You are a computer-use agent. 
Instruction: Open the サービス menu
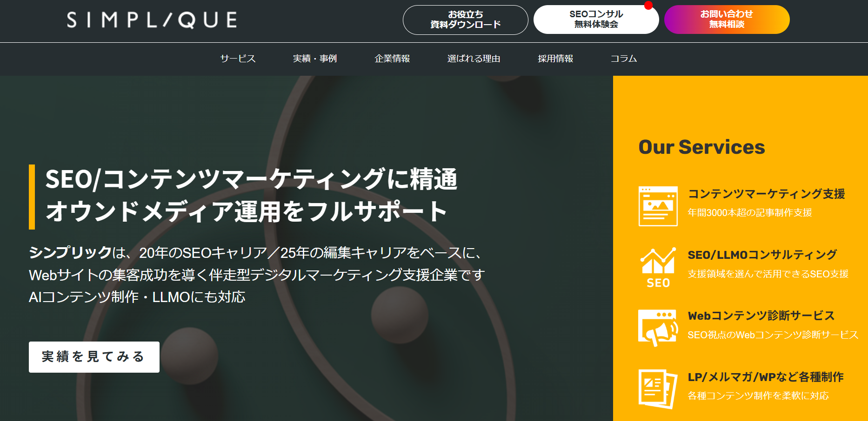click(238, 59)
